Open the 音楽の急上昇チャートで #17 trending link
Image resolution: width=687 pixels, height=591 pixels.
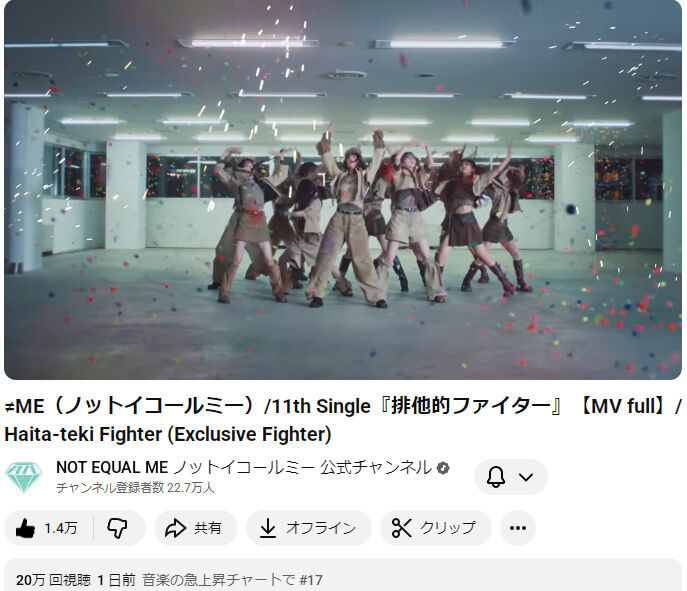pyautogui.click(x=232, y=580)
